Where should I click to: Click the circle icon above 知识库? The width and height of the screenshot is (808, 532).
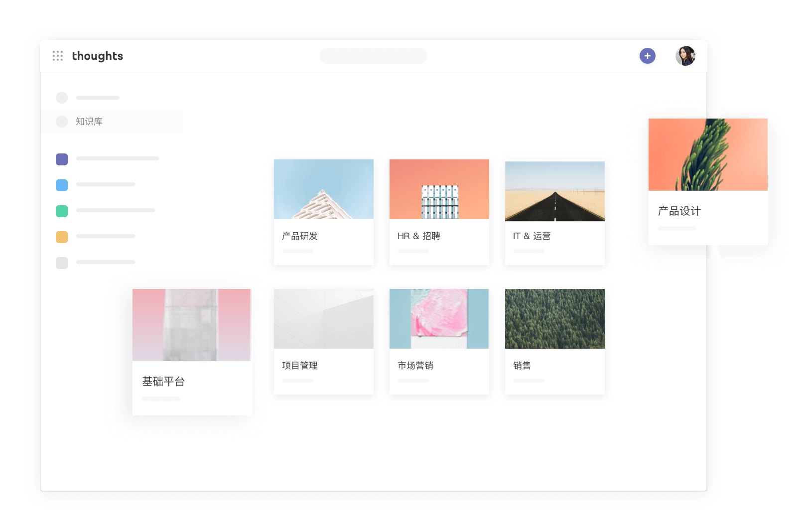click(62, 98)
